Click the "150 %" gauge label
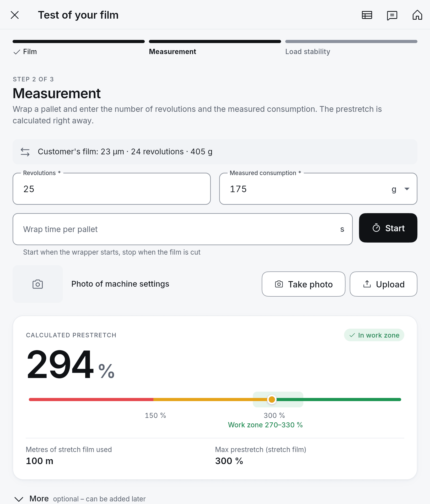 pyautogui.click(x=155, y=415)
